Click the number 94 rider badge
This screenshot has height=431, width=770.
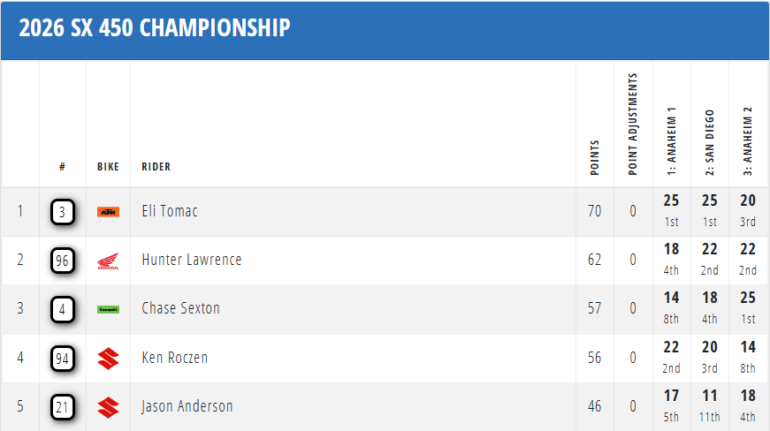63,358
